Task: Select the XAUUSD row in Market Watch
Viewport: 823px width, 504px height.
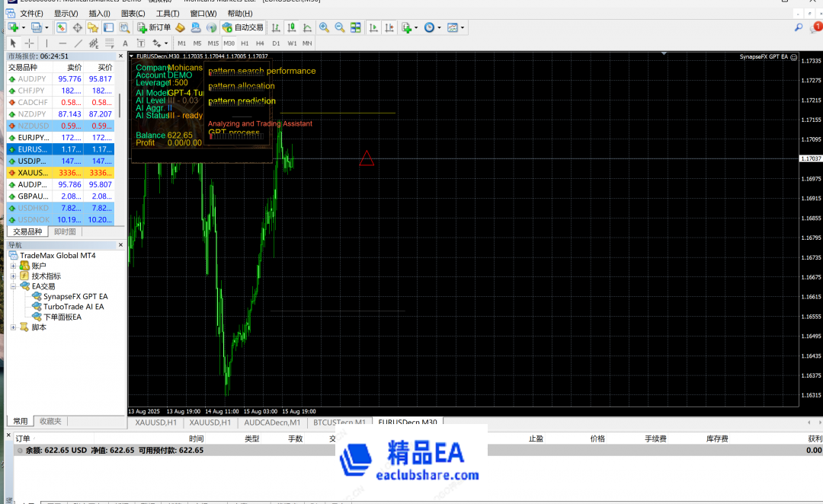Action: pyautogui.click(x=34, y=173)
